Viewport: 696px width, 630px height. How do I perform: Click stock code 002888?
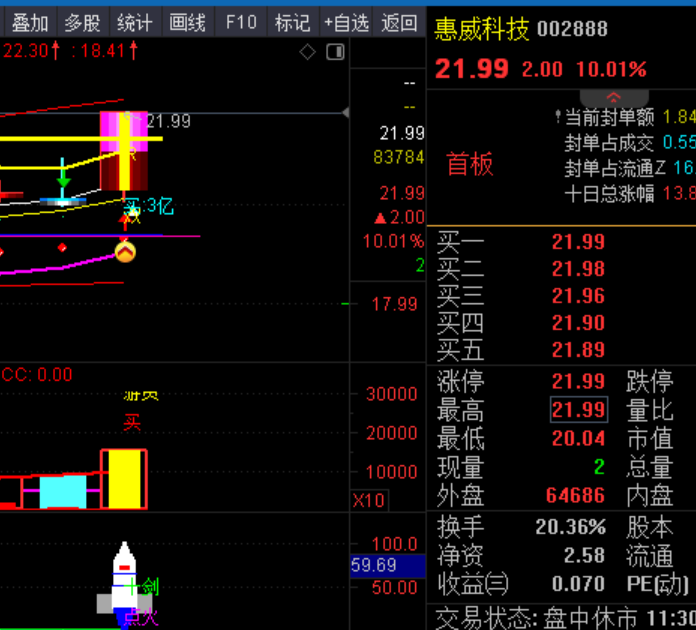[x=572, y=29]
